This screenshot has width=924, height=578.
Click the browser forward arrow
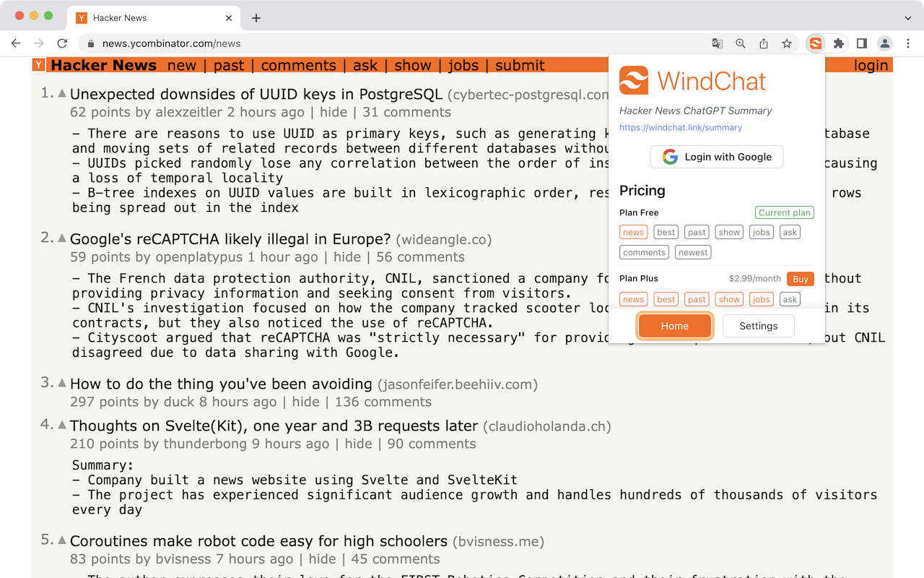point(39,43)
